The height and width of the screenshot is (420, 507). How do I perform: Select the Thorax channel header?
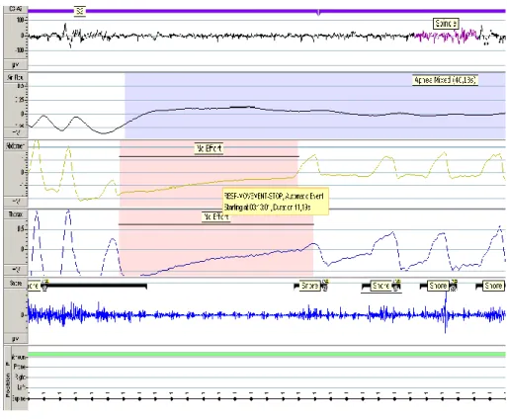15,214
